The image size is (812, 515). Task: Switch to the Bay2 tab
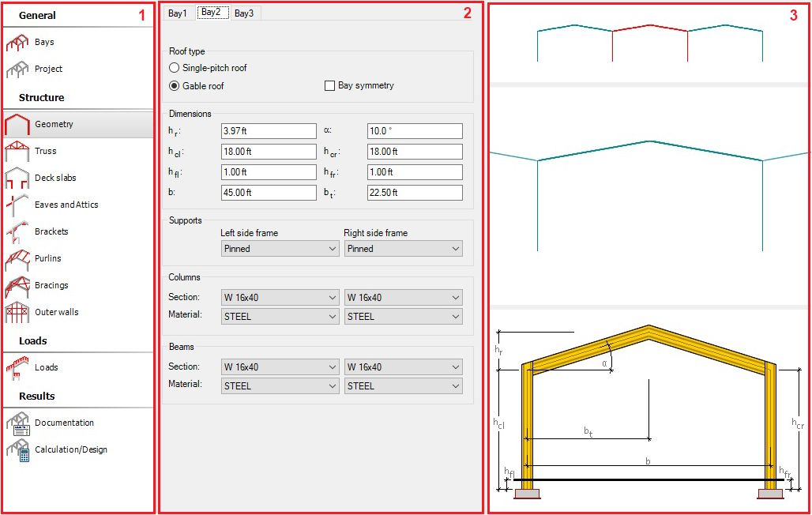point(212,13)
